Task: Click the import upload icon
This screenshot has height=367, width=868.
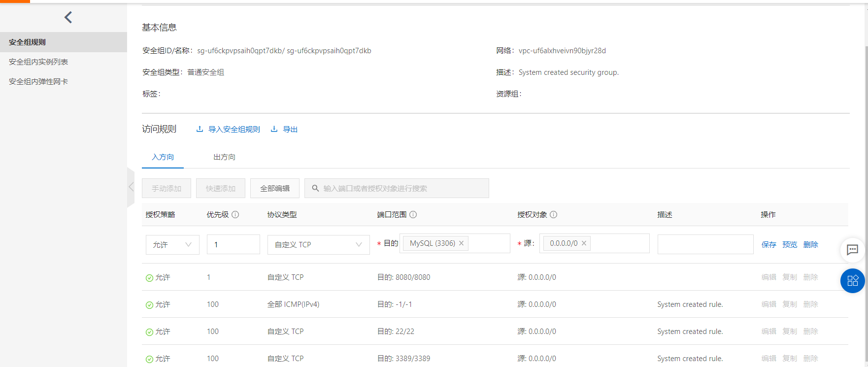Action: (x=200, y=129)
